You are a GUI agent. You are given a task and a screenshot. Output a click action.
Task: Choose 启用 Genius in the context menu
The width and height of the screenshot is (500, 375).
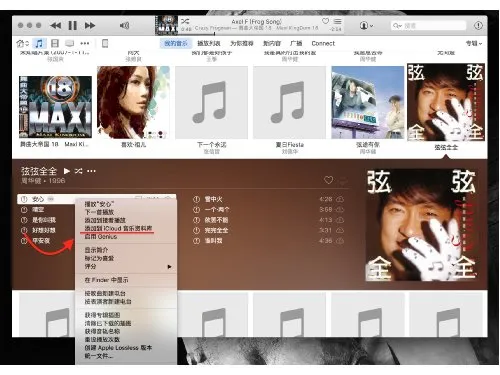(x=101, y=237)
